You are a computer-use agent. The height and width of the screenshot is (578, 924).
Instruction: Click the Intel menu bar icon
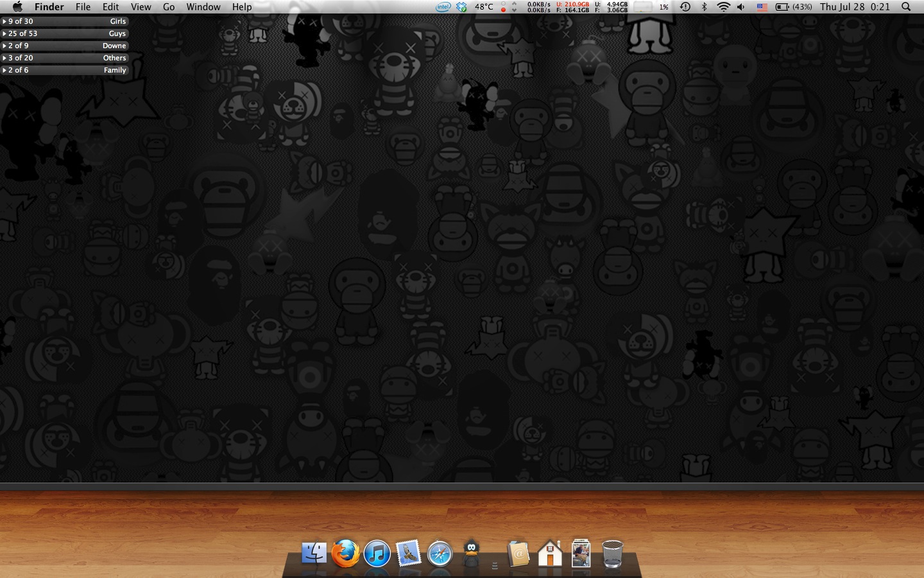click(443, 6)
